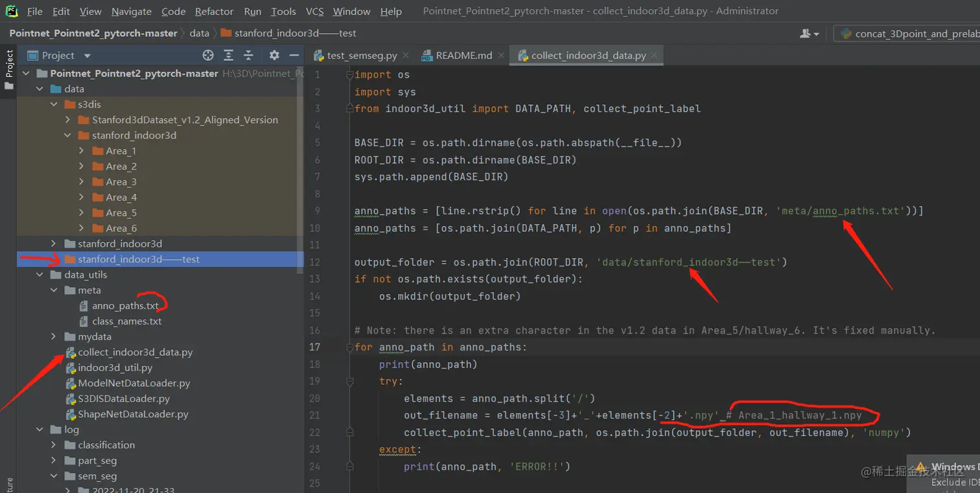The image size is (980, 493).
Task: Open ModelNetDataLoader.py file
Action: (134, 383)
